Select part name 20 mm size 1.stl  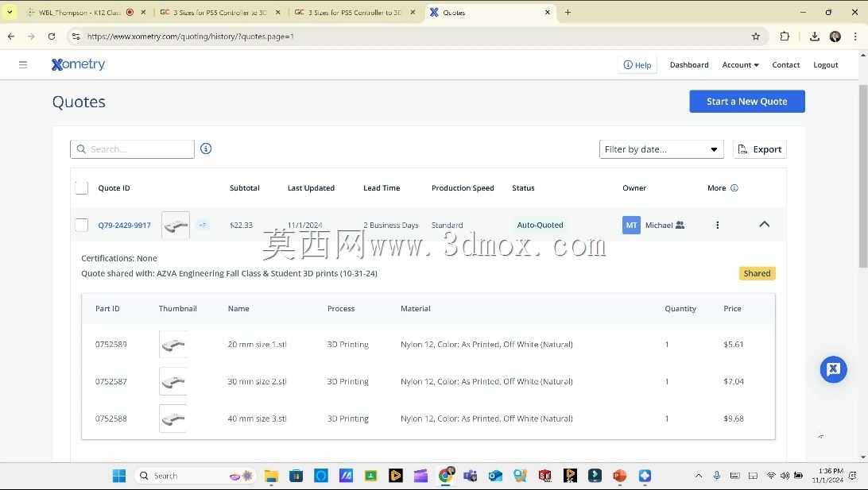(257, 344)
